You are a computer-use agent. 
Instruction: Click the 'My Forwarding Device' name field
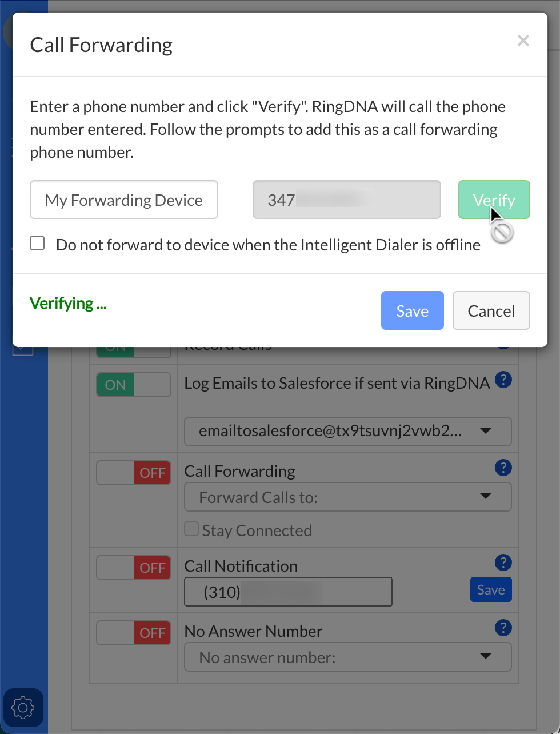tap(124, 200)
